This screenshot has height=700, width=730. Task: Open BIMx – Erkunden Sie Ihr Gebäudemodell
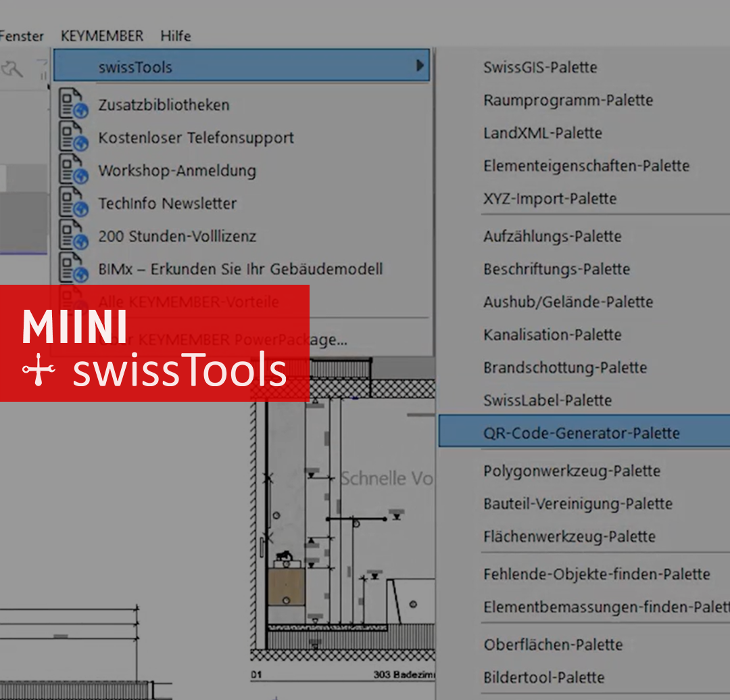[240, 269]
